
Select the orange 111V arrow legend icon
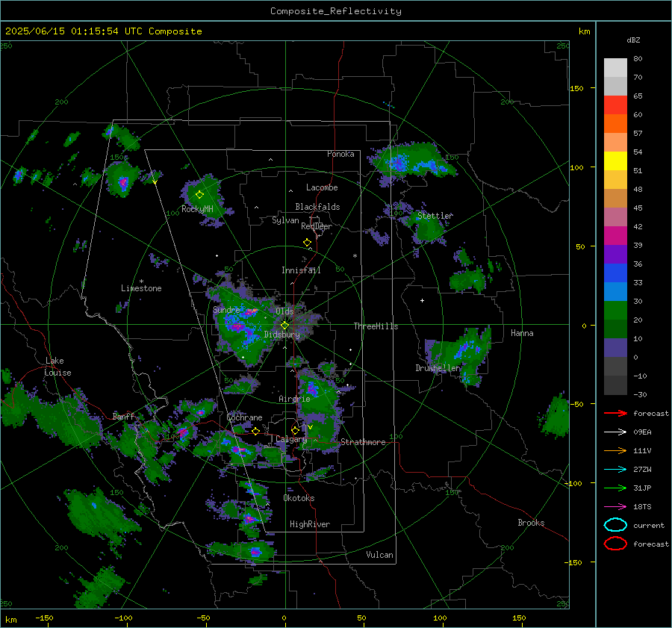(x=615, y=450)
